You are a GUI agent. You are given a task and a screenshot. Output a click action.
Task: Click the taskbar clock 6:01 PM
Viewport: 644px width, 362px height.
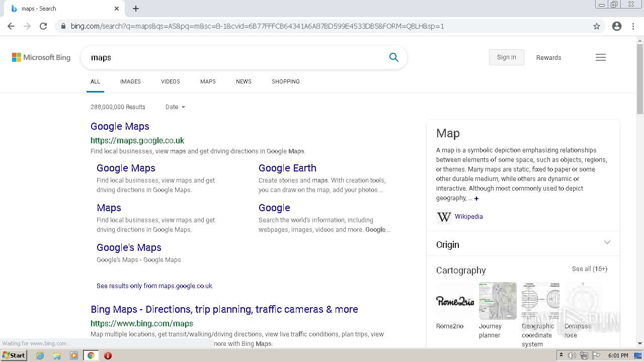(x=618, y=355)
